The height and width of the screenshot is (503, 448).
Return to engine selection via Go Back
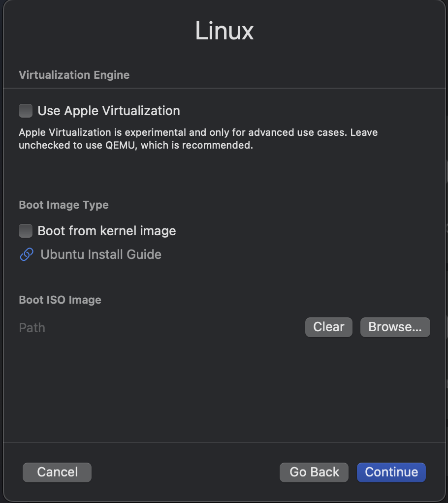point(314,472)
